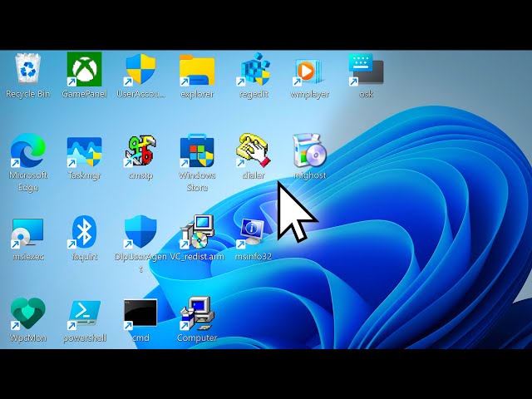This screenshot has width=532, height=399.
Task: Click the msinfo32 system information shortcut
Action: click(251, 233)
